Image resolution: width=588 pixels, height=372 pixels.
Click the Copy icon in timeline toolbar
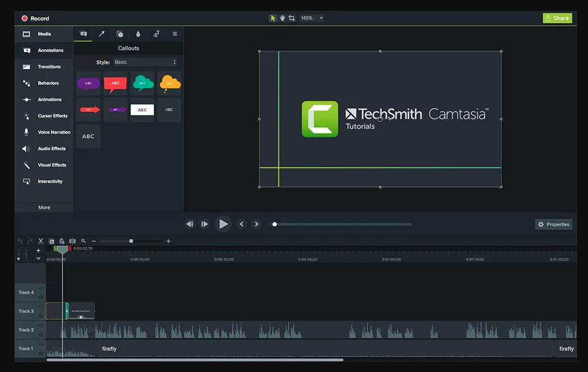(x=52, y=241)
